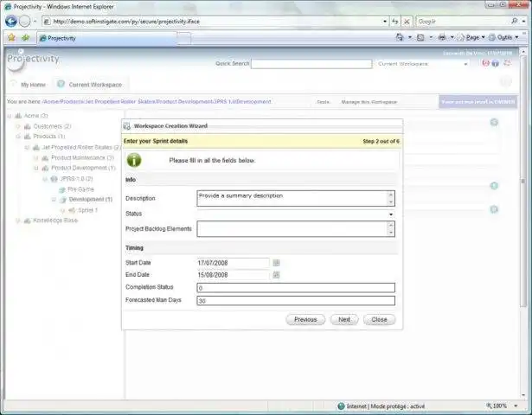This screenshot has width=532, height=415.
Task: Click the Print toolbar icon
Action: click(x=442, y=37)
